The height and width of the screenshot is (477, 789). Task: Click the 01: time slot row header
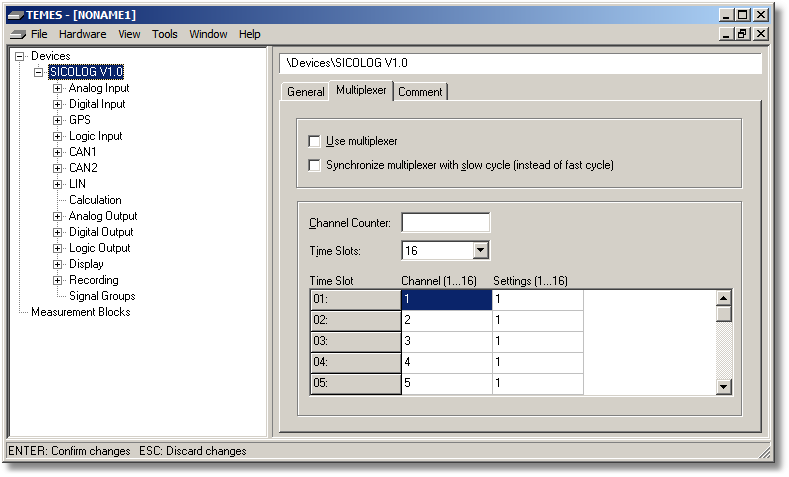[355, 299]
